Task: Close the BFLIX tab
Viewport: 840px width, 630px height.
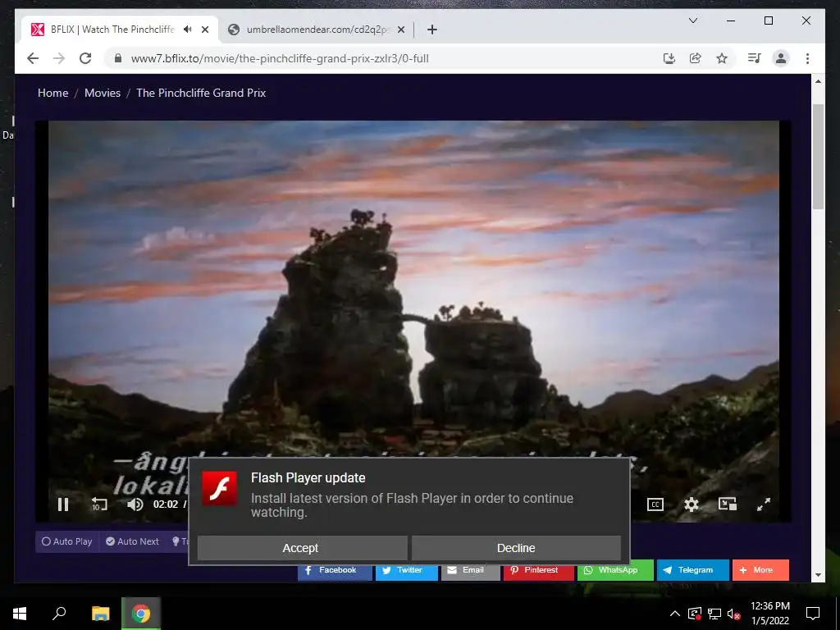Action: pyautogui.click(x=204, y=30)
